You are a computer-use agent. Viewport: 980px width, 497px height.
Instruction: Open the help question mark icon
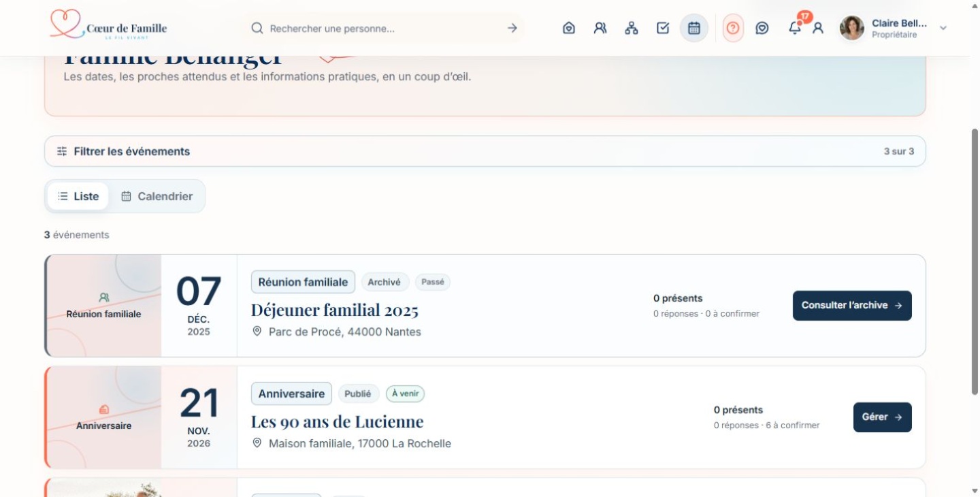[733, 28]
